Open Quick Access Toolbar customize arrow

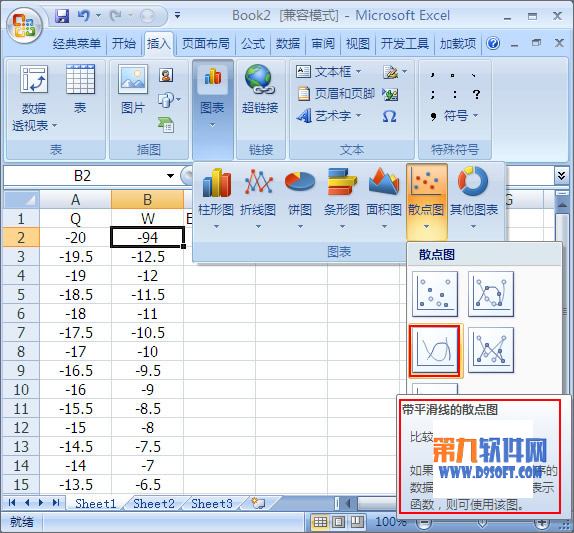178,15
